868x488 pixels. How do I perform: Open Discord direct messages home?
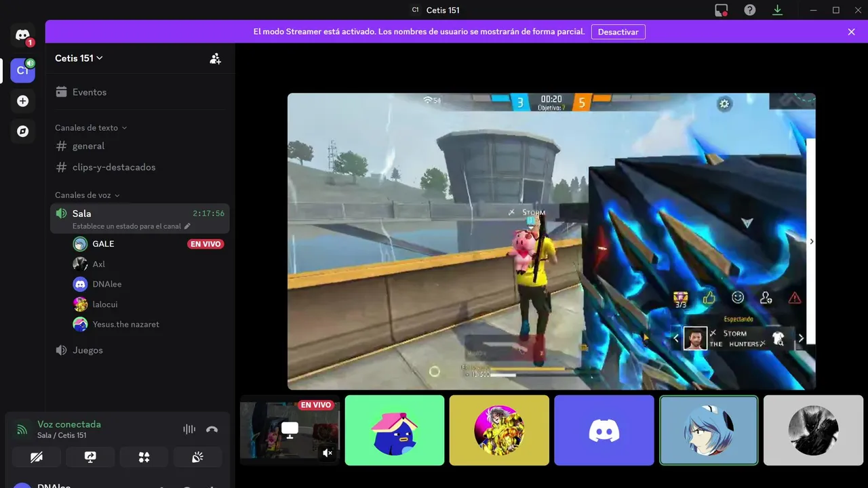tap(22, 36)
